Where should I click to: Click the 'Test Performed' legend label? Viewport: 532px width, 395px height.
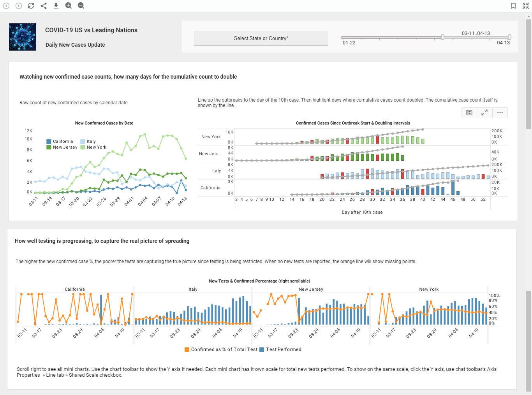pos(284,349)
